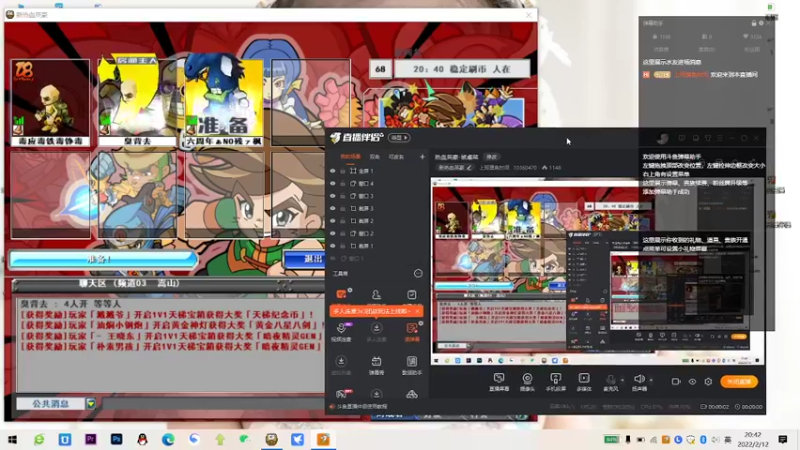Add a 多媒体 media source
This screenshot has height=450, width=800.
point(584,382)
